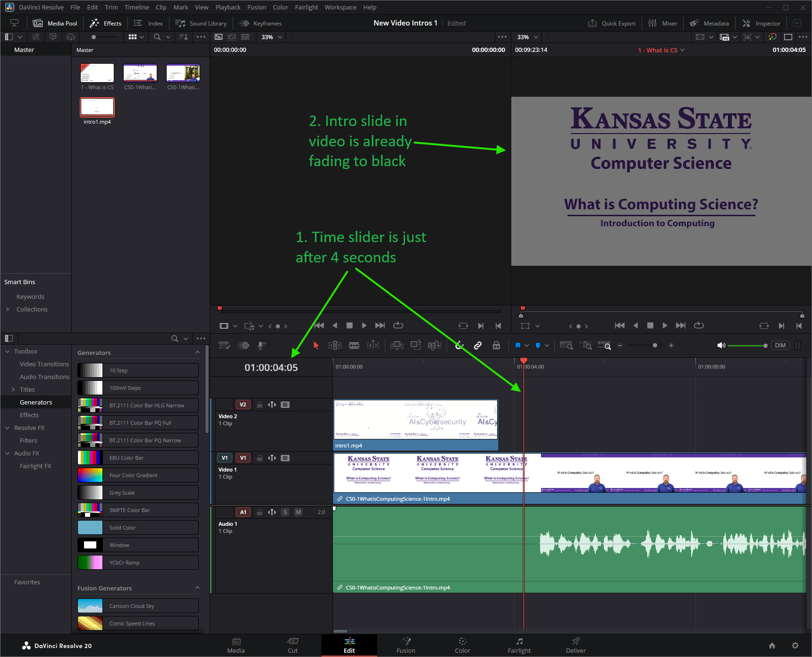812x657 pixels.
Task: Toggle the DIM audio button
Action: pos(780,345)
